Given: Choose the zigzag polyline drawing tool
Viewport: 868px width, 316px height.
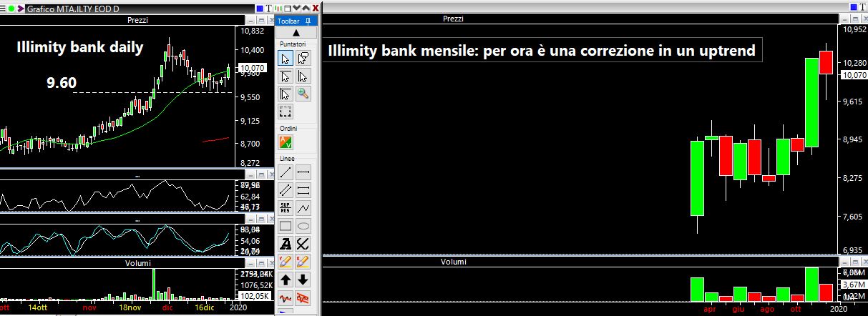Looking at the screenshot, I should click(x=303, y=208).
